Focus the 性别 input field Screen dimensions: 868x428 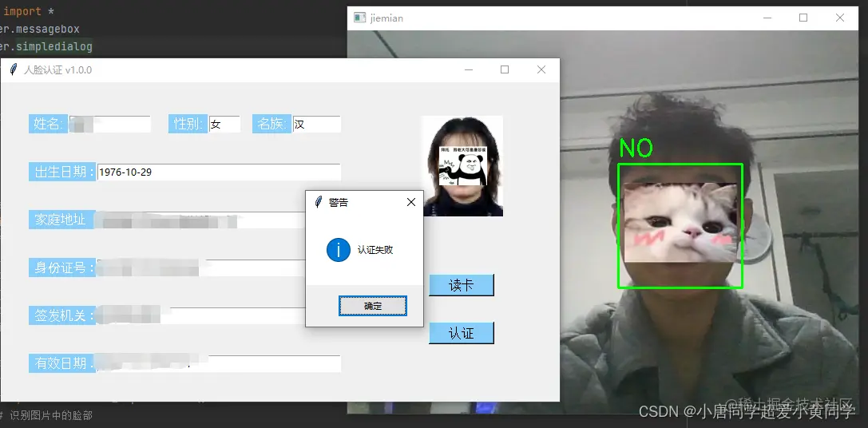point(224,124)
